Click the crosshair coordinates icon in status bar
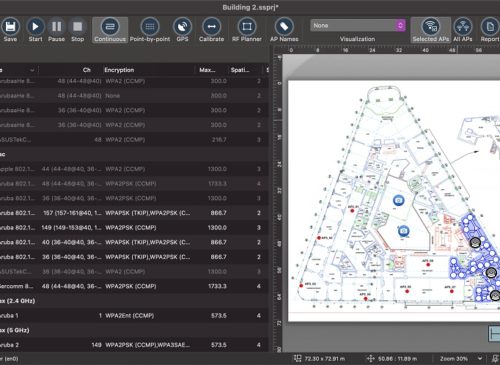The image size is (500, 365). coord(370,359)
